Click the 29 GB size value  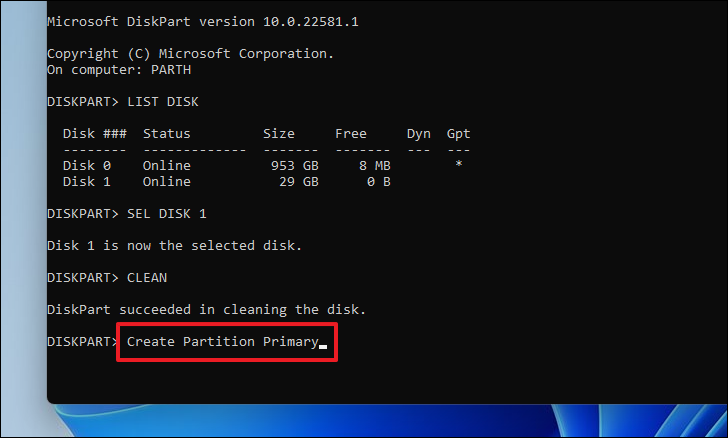(299, 182)
